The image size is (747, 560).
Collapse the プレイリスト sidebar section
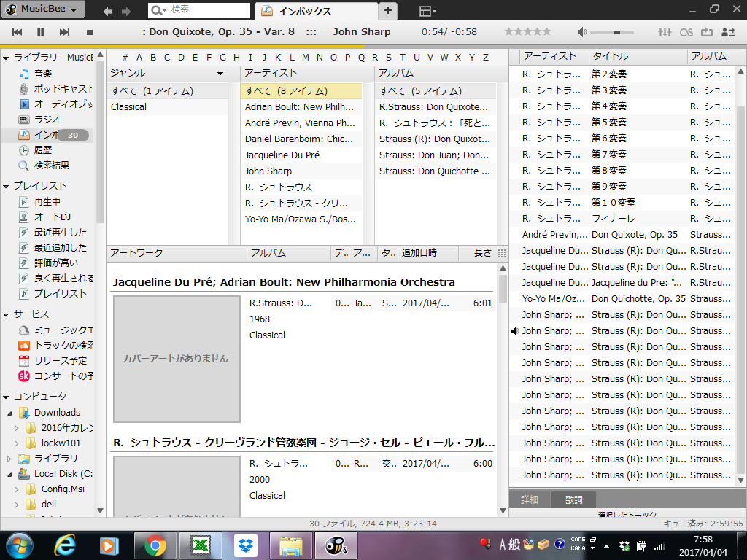(6, 186)
